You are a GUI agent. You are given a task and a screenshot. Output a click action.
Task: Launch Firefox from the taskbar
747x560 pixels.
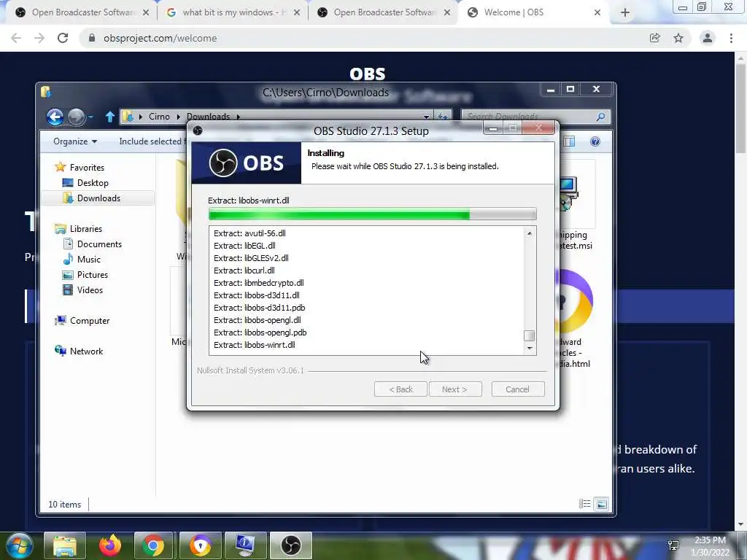110,545
